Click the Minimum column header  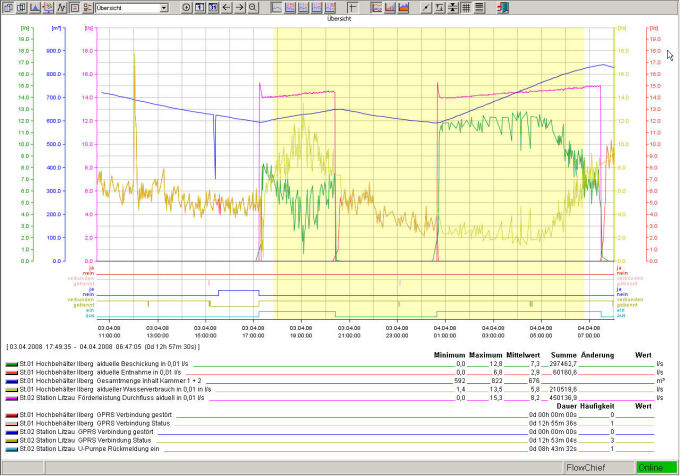point(449,355)
